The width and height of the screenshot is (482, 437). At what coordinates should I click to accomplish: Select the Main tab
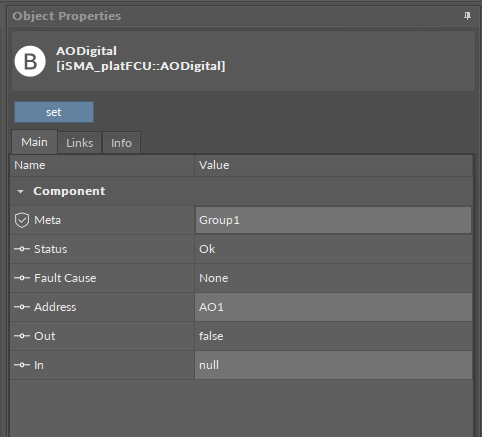pos(34,142)
